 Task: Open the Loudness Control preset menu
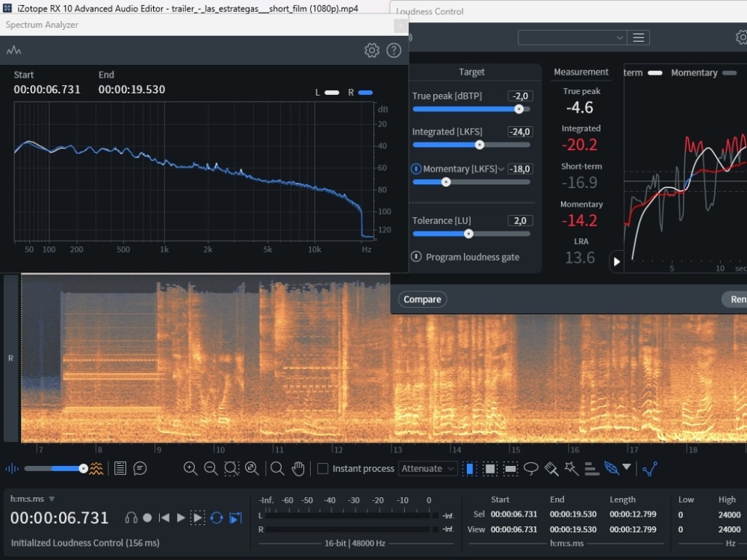click(639, 37)
